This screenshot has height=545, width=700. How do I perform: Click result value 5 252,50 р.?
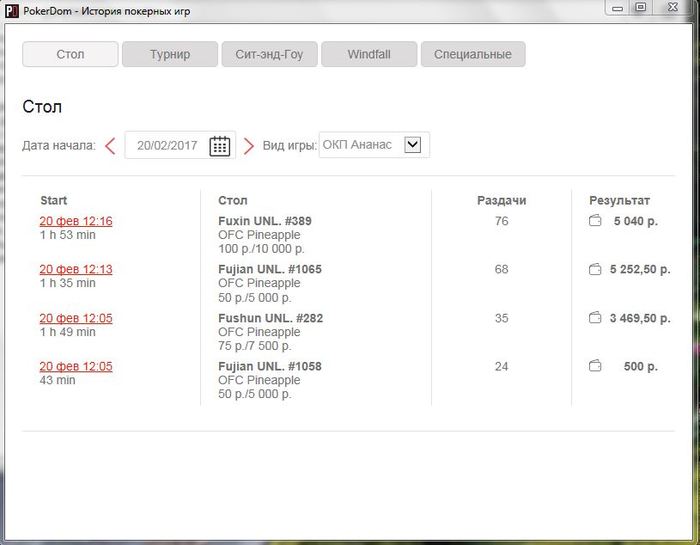click(x=640, y=269)
